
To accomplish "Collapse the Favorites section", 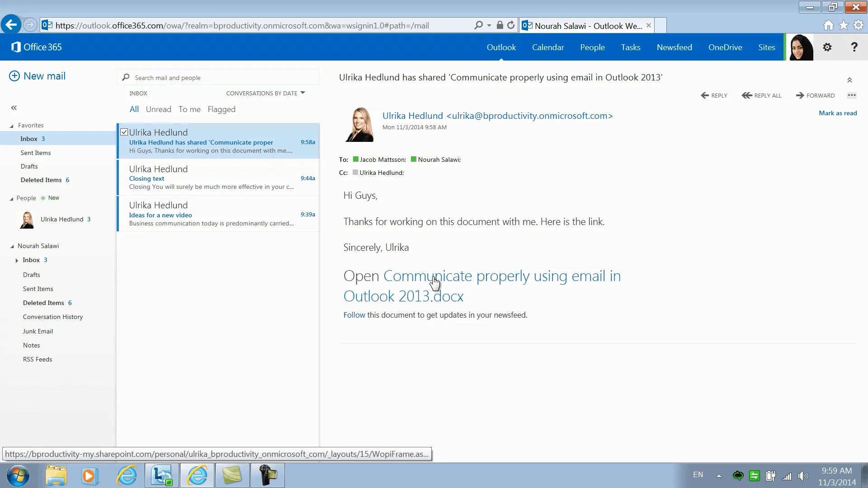I will (12, 126).
